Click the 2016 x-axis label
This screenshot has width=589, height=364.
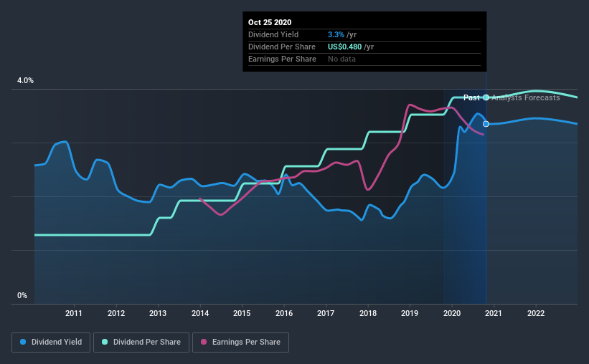click(x=284, y=313)
